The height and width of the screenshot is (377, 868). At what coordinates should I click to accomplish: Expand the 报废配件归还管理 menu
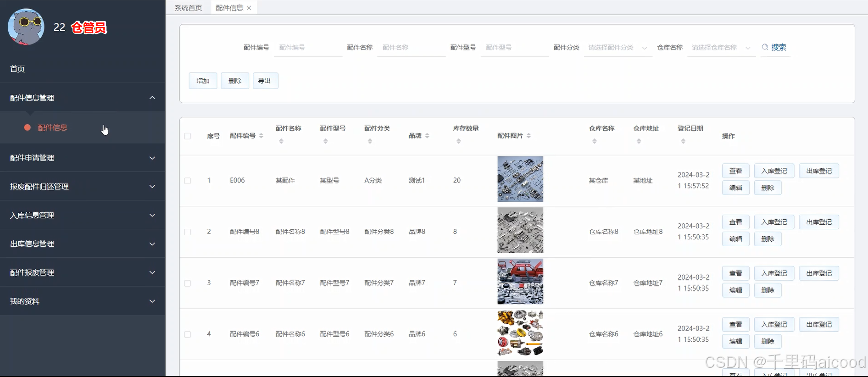[83, 187]
